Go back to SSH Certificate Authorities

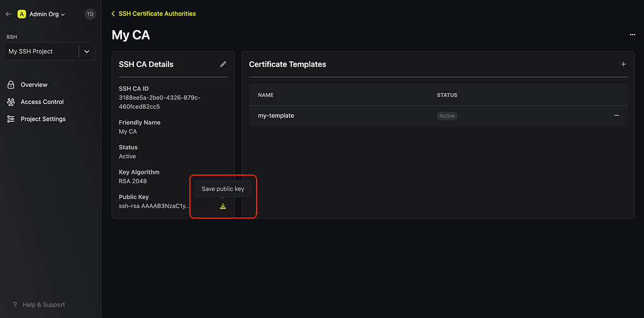point(157,14)
